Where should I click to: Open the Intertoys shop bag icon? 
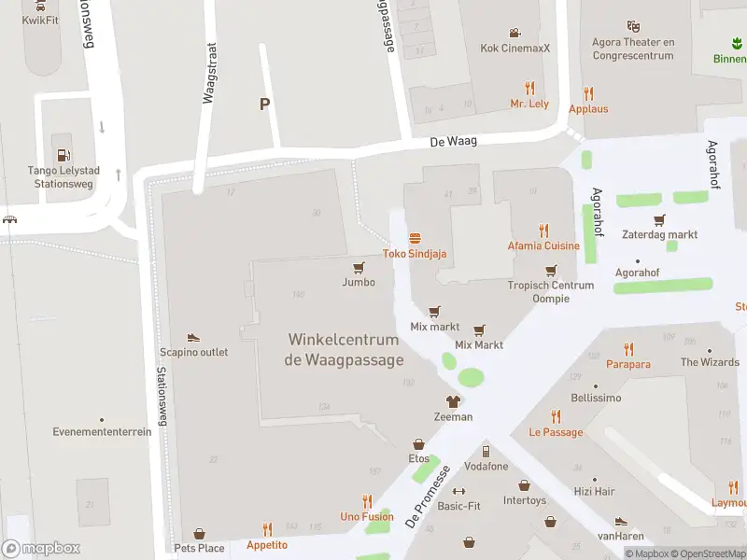524,485
